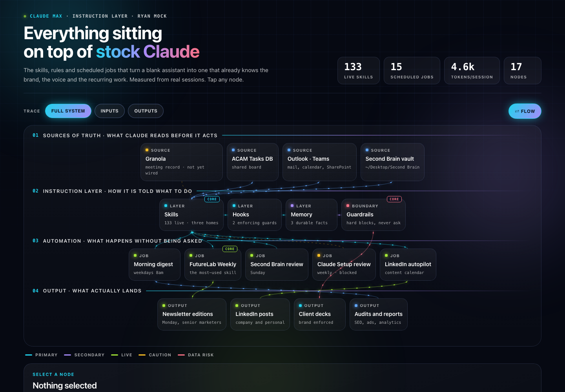Click the green CORE badge on FutureLab Weekly

click(230, 249)
